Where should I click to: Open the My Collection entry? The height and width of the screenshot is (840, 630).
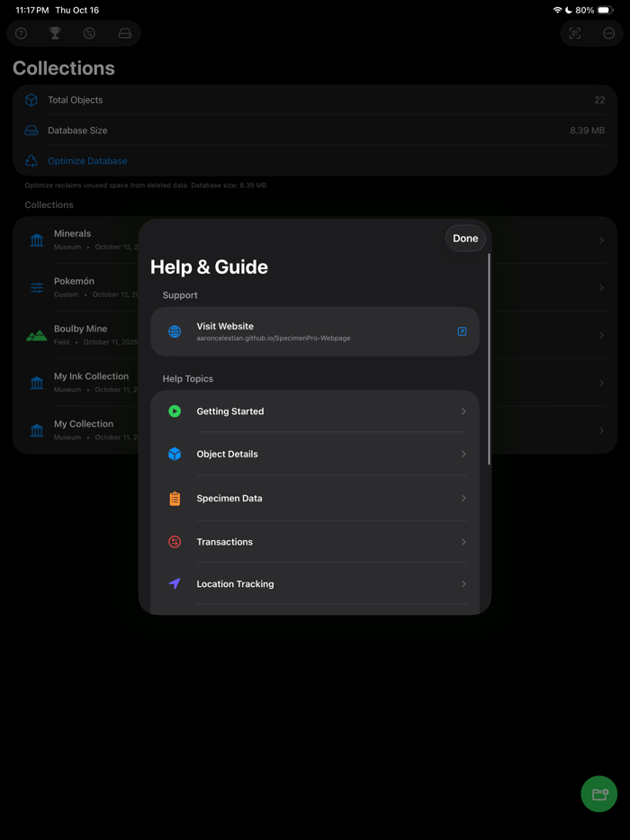315,430
